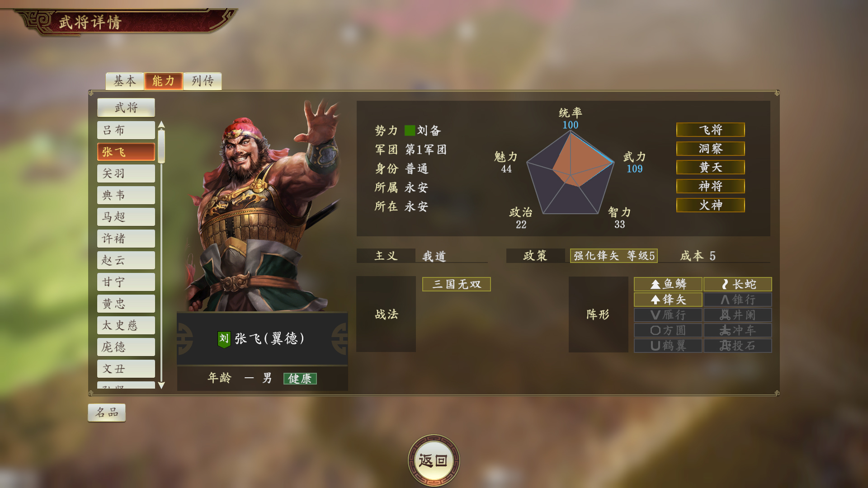Open the 强化锋矢 policy field

pos(613,256)
